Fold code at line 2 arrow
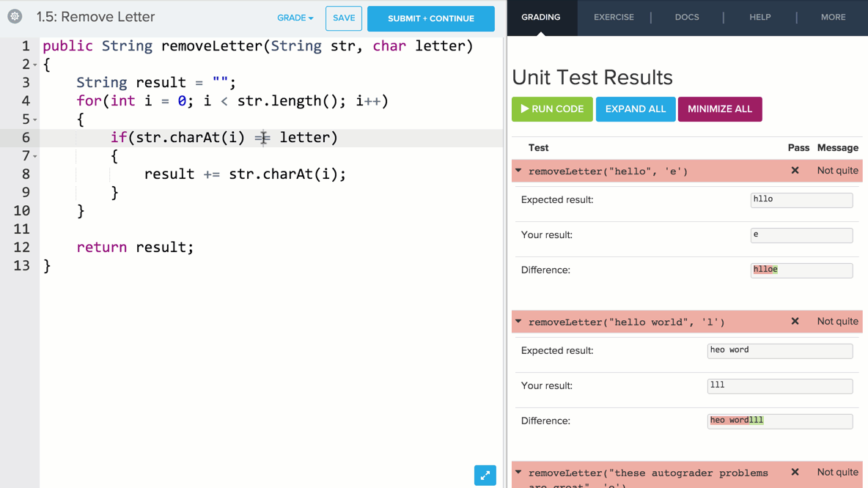This screenshot has width=868, height=488. coord(34,65)
